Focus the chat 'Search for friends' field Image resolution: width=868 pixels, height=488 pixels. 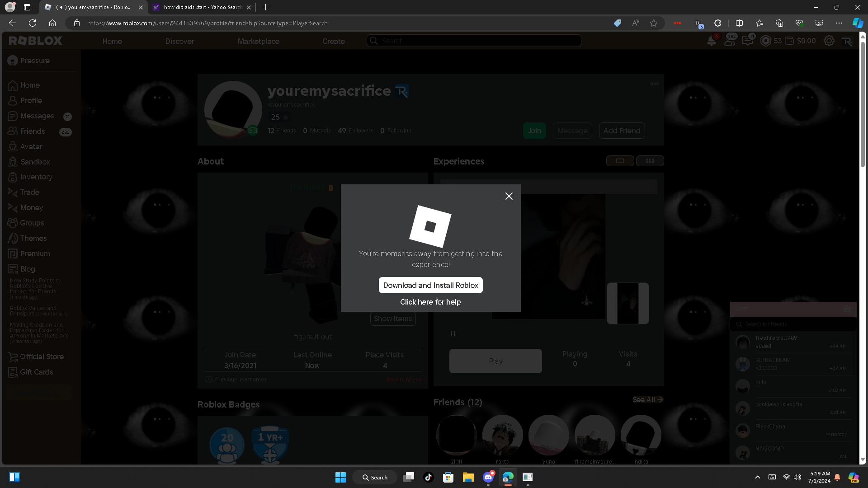793,324
